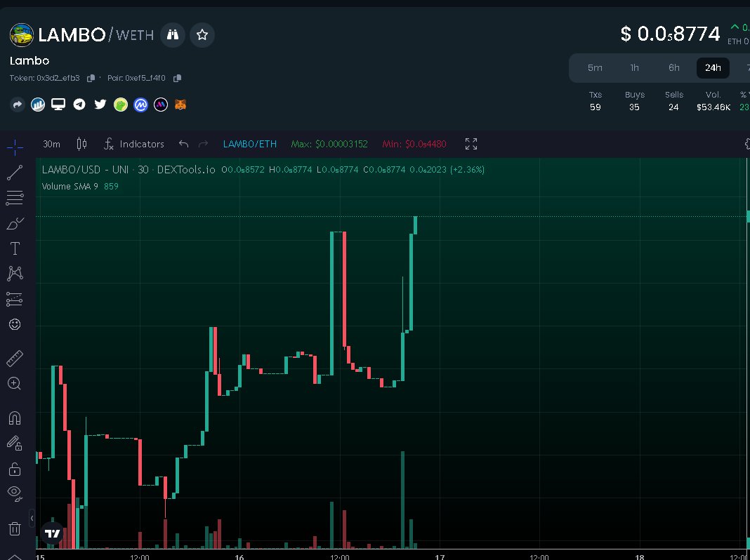Click the Max price $0.00003152 label
The image size is (750, 560).
pyautogui.click(x=329, y=144)
